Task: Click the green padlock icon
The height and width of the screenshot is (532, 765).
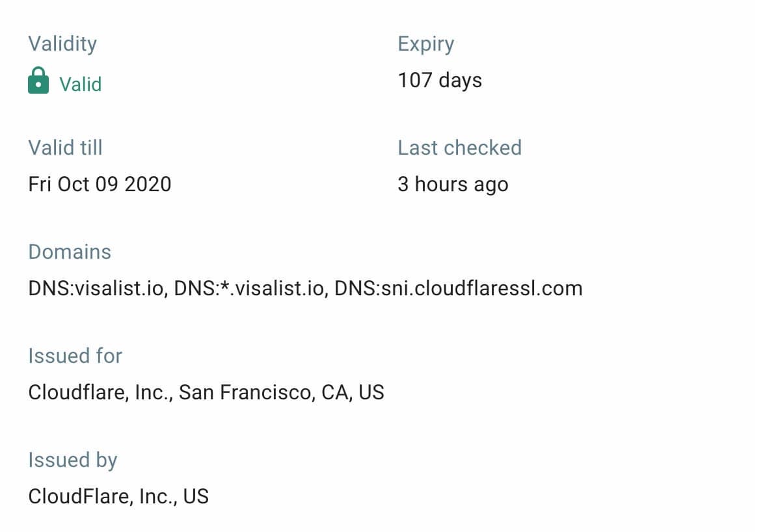Action: click(x=38, y=81)
